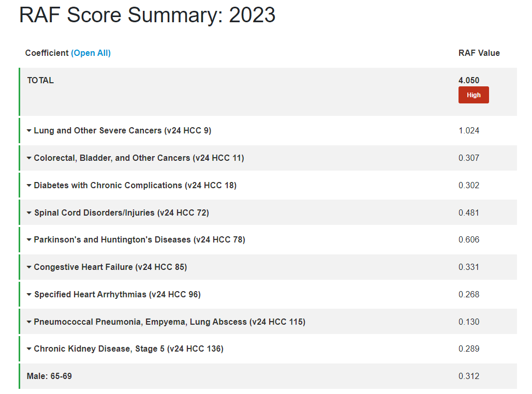This screenshot has height=394, width=532.
Task: Click RAF value 0.289 for HCC 136
Action: [469, 349]
